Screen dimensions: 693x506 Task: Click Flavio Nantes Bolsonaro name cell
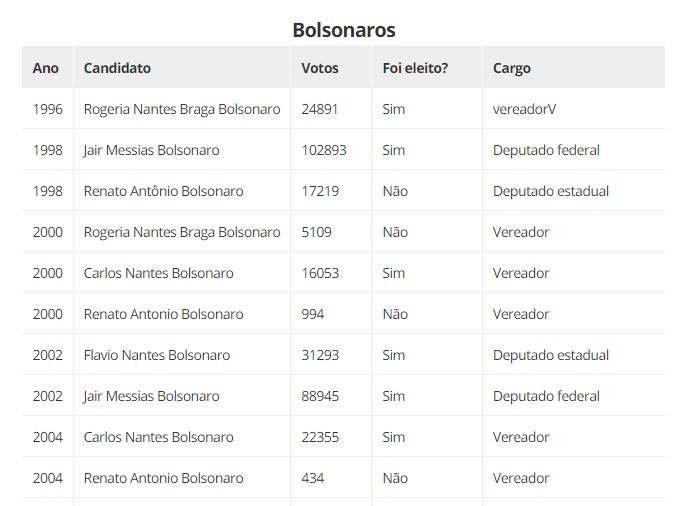click(157, 355)
